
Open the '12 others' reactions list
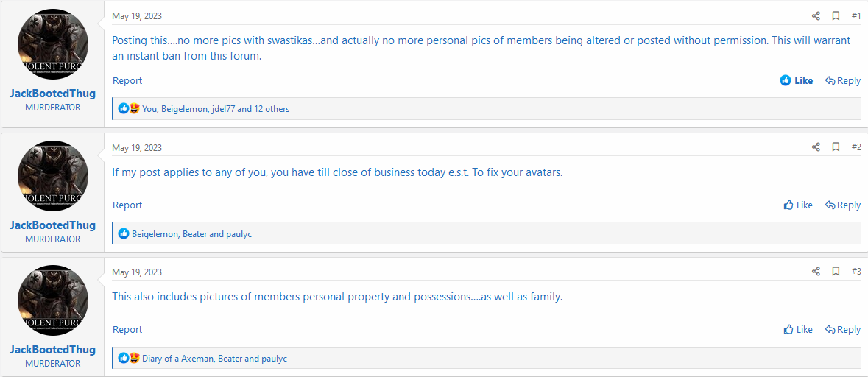[272, 109]
